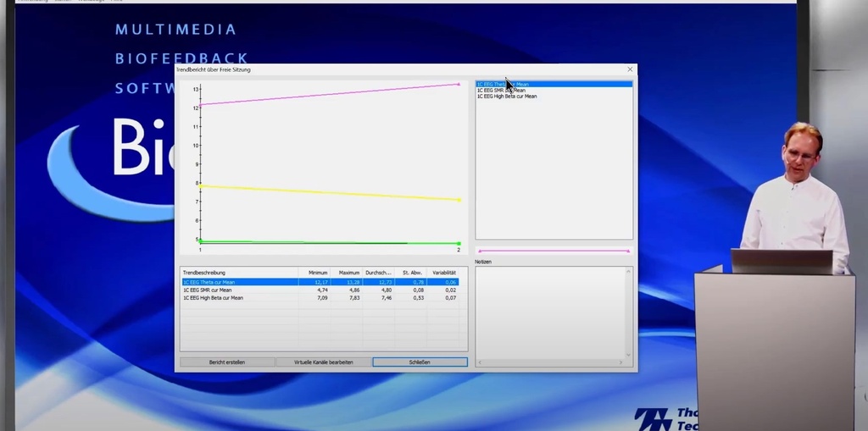Sort table by the Minimum column header

tap(314, 273)
